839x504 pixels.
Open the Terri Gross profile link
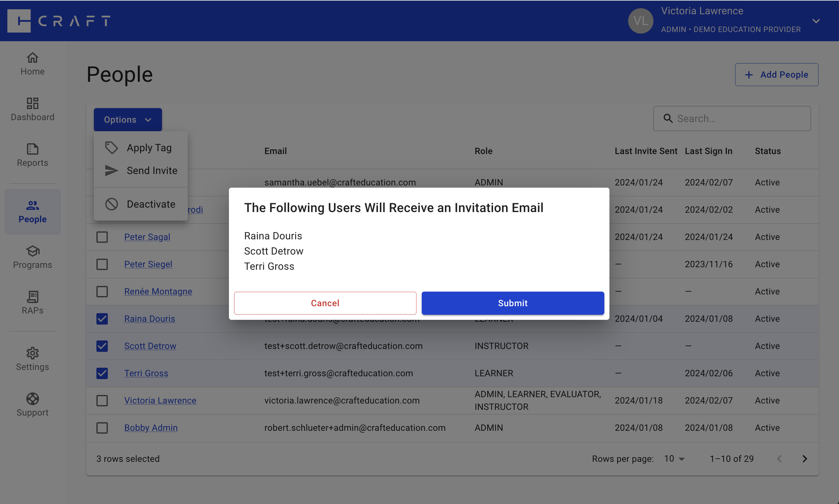click(x=146, y=373)
